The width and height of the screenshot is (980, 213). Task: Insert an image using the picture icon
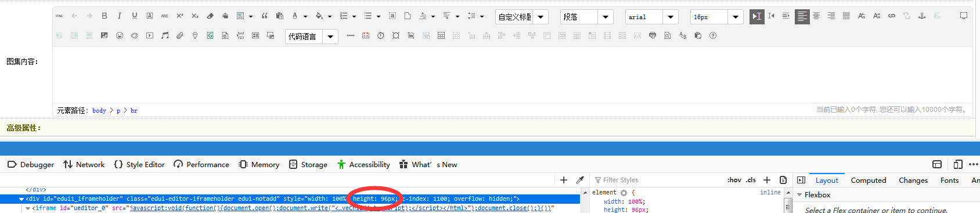[105, 35]
